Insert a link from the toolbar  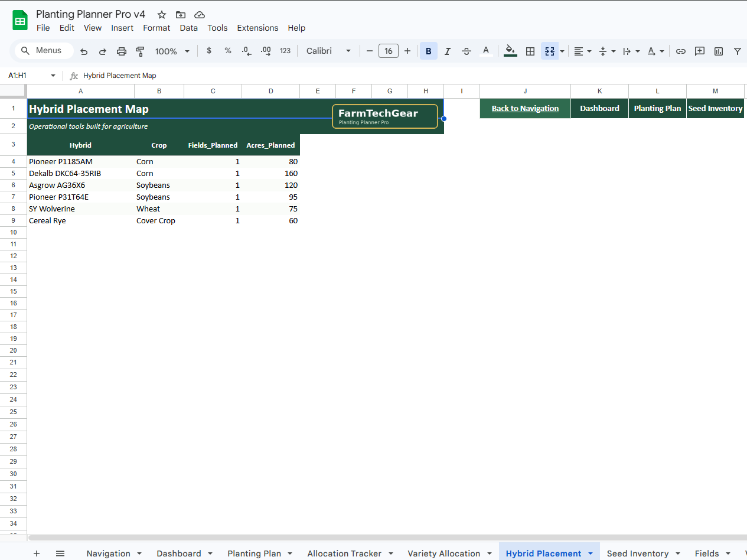click(680, 51)
